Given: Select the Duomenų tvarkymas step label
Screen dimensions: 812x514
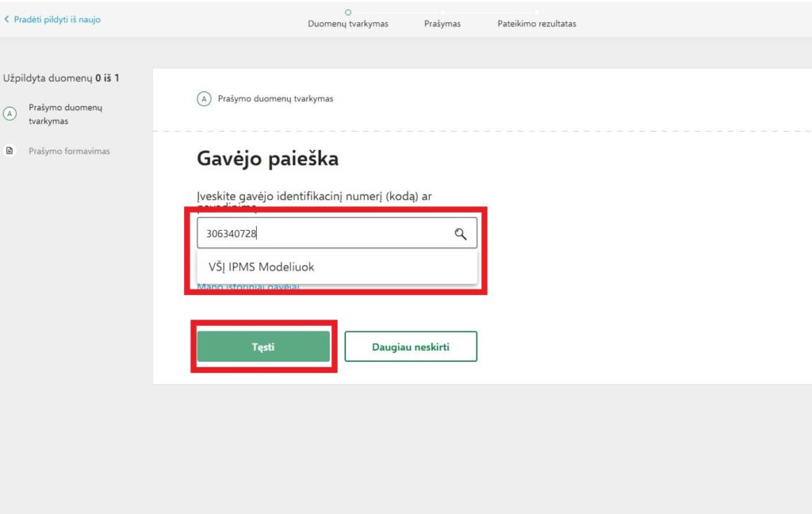Looking at the screenshot, I should [348, 24].
